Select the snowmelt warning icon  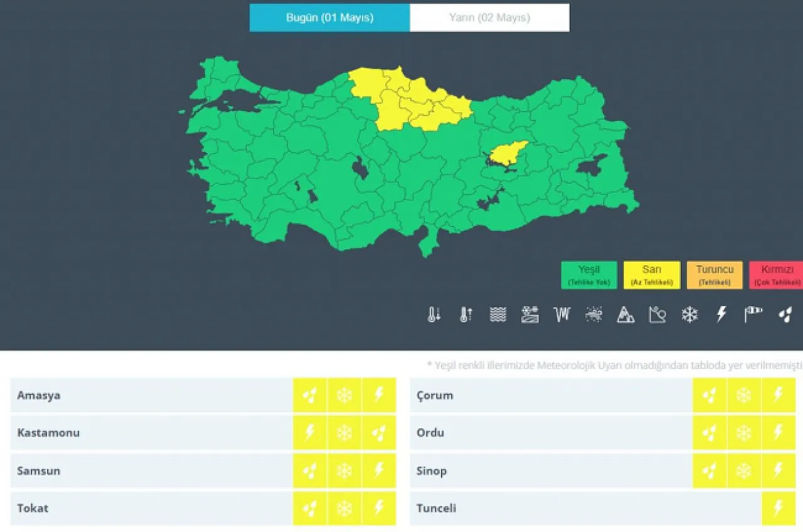click(x=530, y=314)
